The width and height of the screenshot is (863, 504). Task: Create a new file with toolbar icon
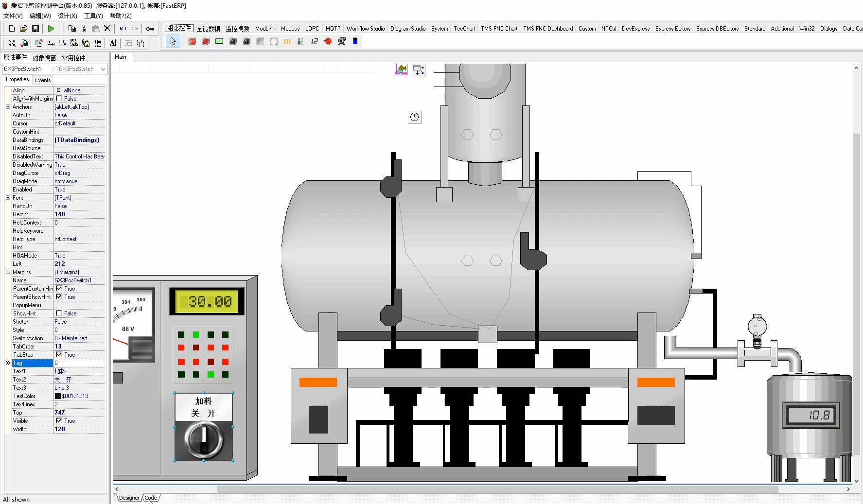[x=12, y=29]
